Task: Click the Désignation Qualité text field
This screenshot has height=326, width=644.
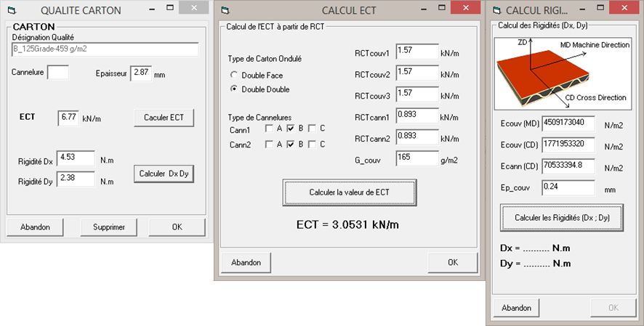Action: click(x=105, y=49)
